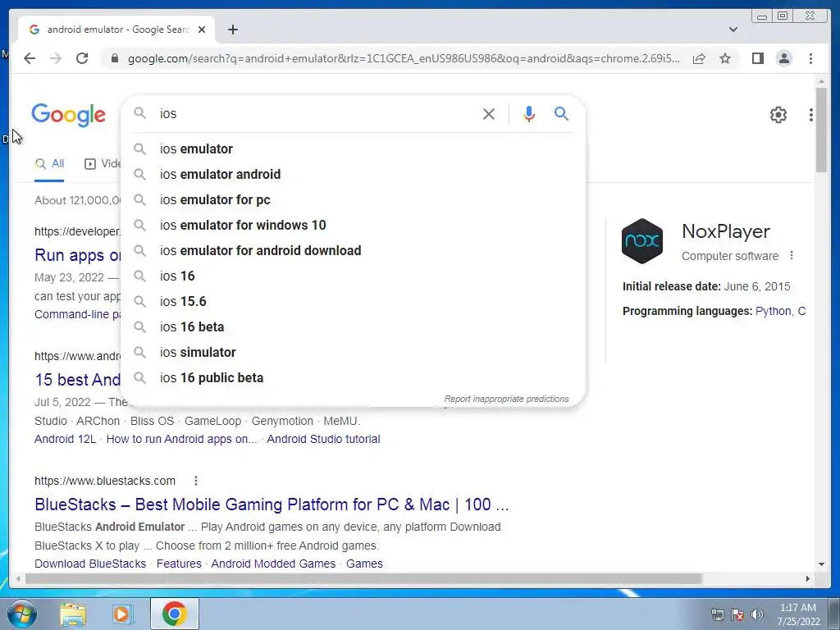Bookmark this page with the star icon

pos(725,58)
